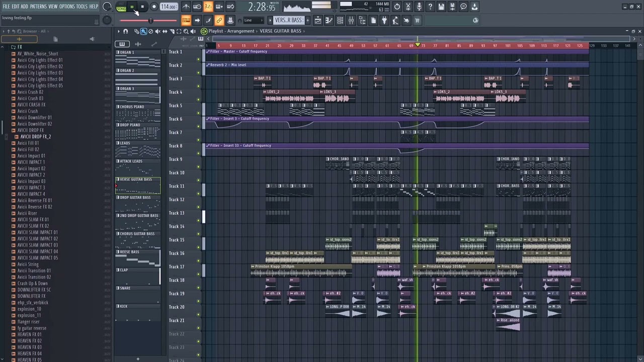The width and height of the screenshot is (644, 362).
Task: Select AVICII DROP FX_2 sample in browser
Action: point(35,137)
